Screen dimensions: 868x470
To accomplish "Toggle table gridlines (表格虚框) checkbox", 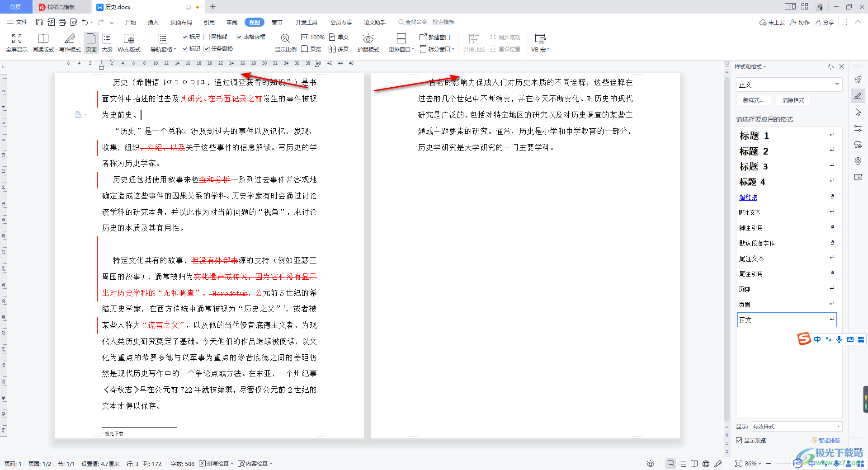I will pyautogui.click(x=239, y=37).
